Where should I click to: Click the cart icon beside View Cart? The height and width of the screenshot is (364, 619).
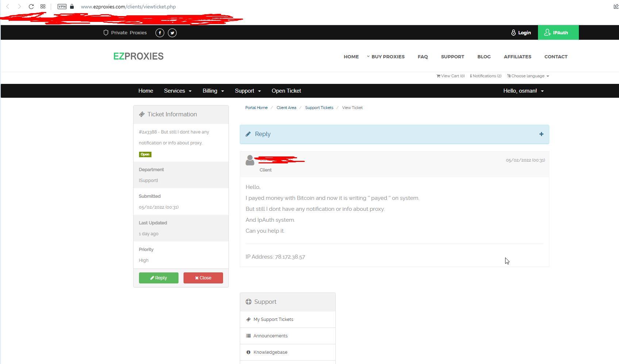coord(438,76)
